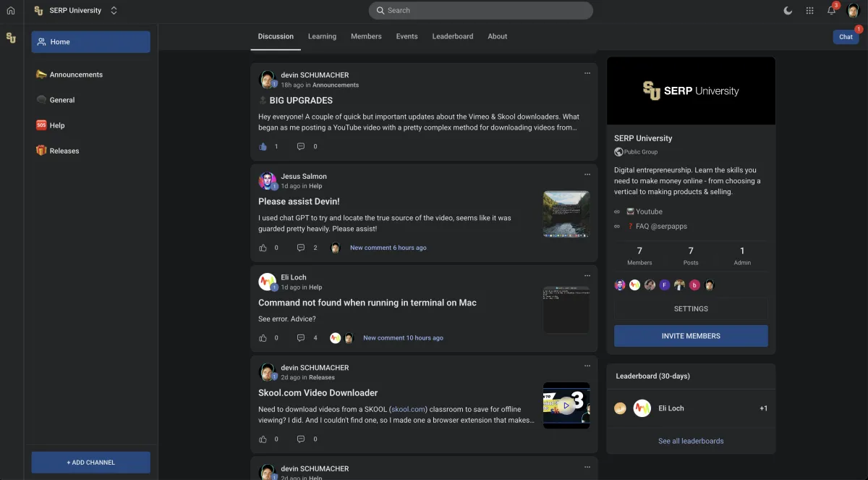This screenshot has height=480, width=868.
Task: Toggle dark mode moon icon
Action: pos(788,11)
